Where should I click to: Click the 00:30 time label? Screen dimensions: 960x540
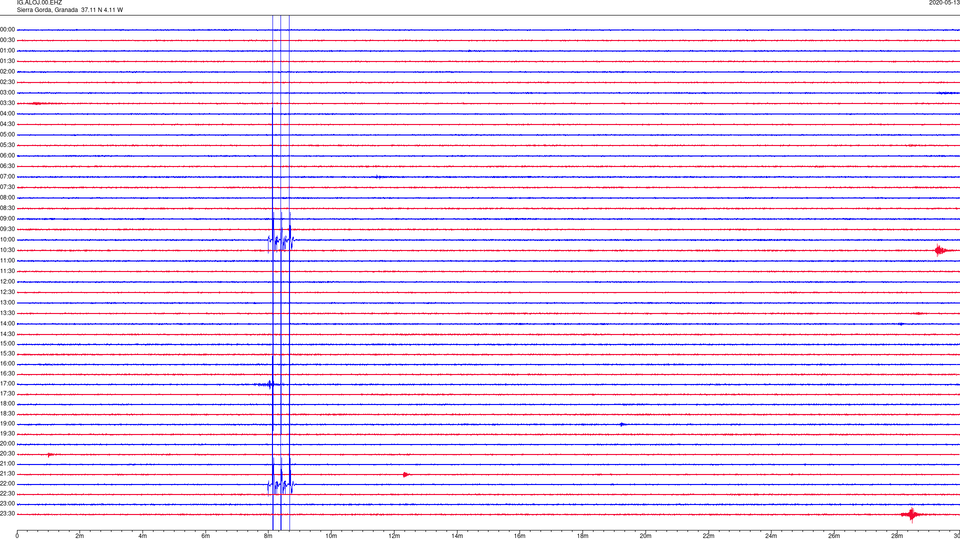(7, 40)
